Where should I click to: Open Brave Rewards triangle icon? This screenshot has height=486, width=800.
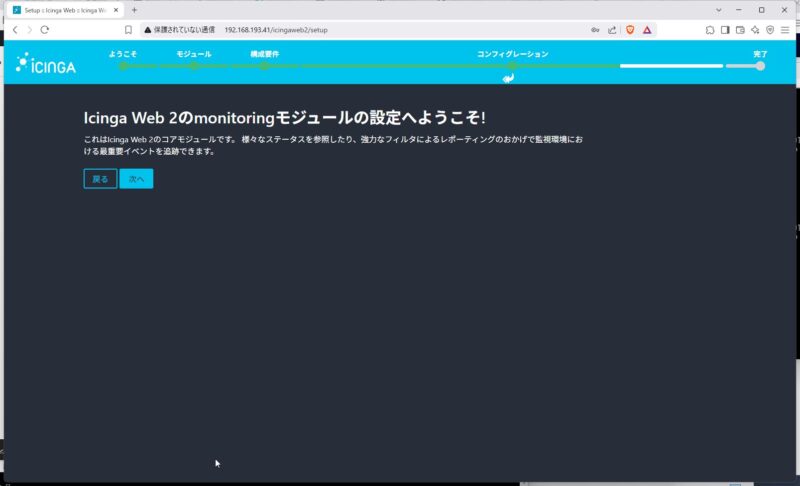pos(647,30)
